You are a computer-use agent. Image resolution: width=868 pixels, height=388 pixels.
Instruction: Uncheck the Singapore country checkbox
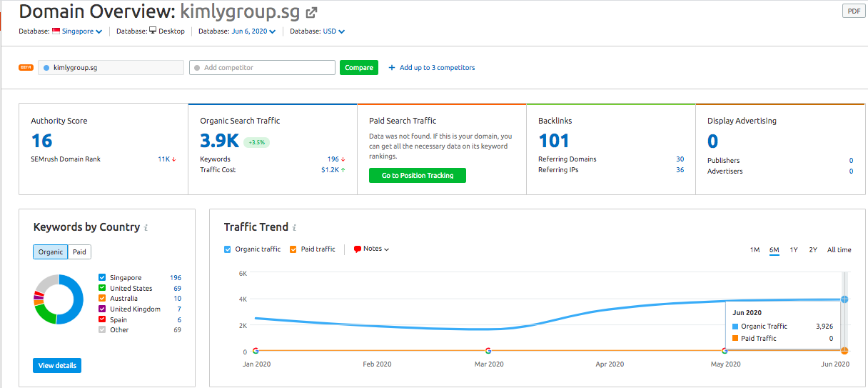102,277
